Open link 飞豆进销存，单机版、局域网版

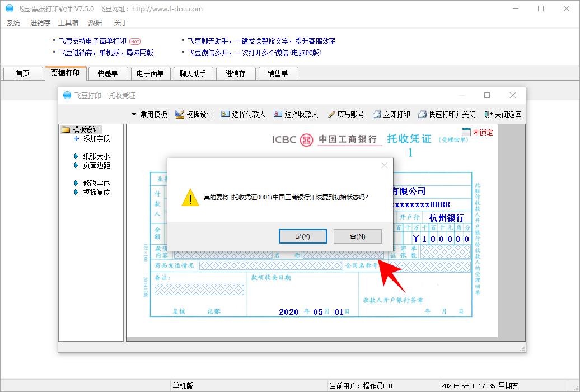106,53
